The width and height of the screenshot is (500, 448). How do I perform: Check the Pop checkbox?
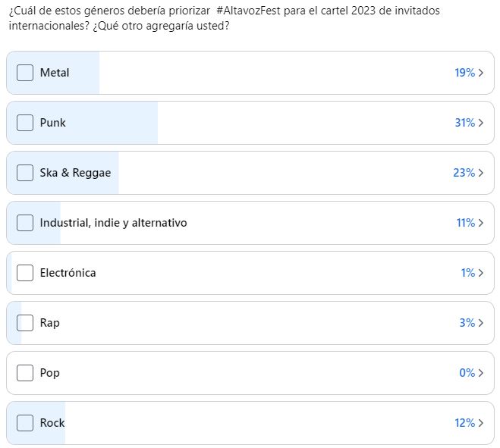[x=25, y=373]
